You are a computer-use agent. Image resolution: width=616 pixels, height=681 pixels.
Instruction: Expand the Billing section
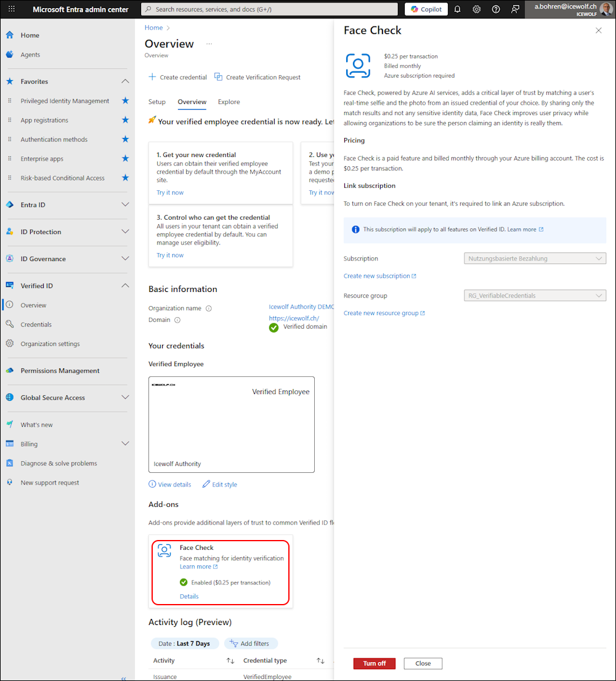[125, 443]
